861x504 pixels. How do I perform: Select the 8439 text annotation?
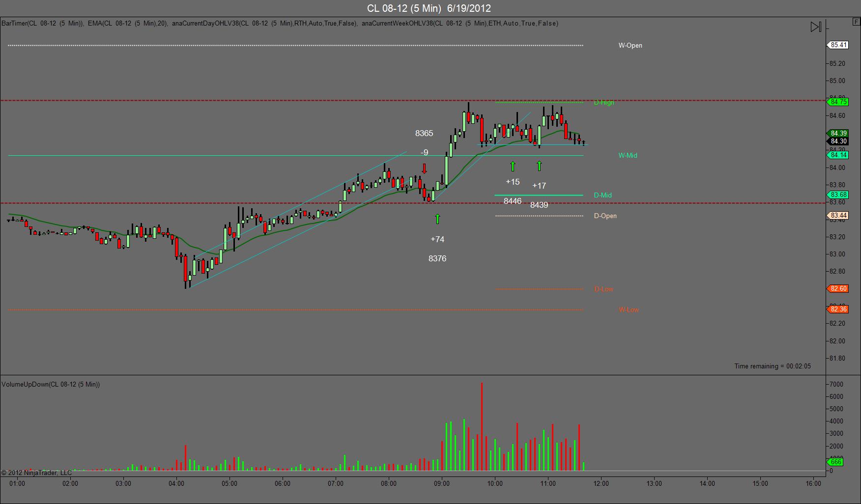[539, 205]
